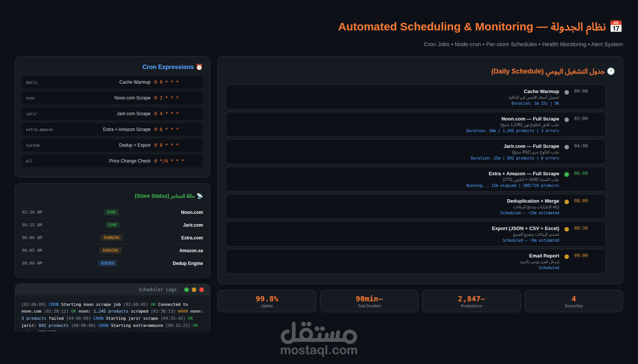Click the Scheduler Logs header title
The width and height of the screenshot is (638, 364).
click(x=158, y=290)
